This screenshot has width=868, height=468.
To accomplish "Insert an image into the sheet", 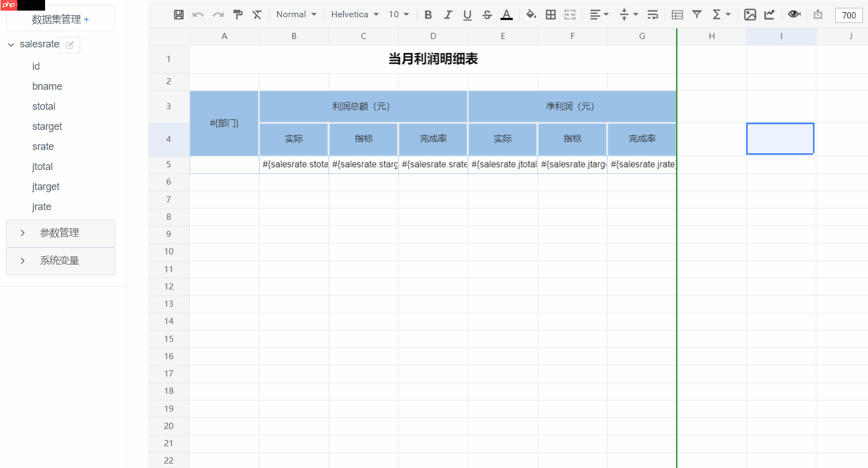I will click(750, 14).
